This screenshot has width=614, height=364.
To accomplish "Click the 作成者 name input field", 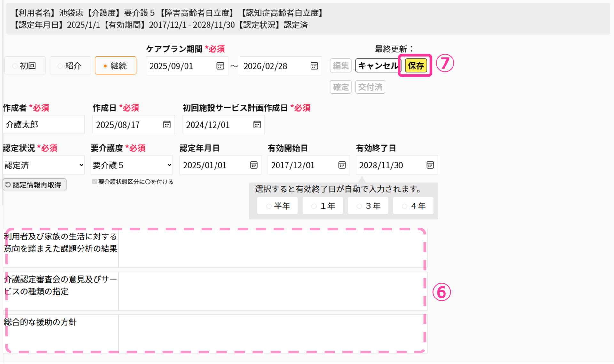I will pos(43,125).
